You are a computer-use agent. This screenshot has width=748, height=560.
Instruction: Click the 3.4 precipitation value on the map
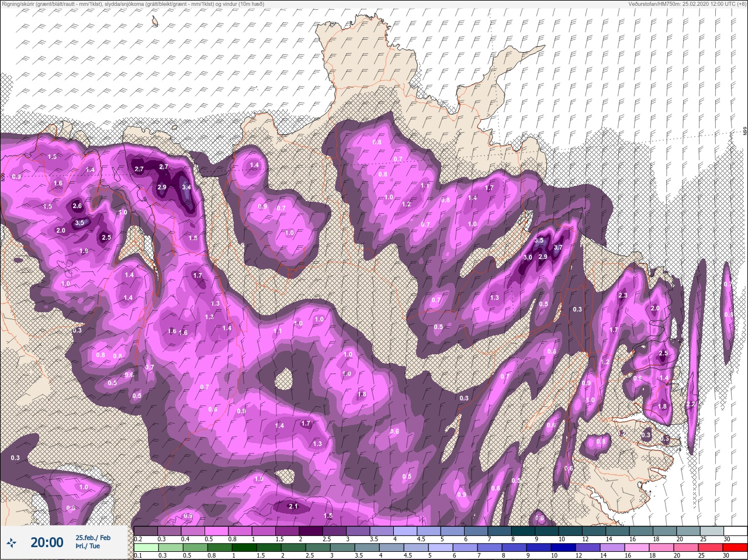187,188
